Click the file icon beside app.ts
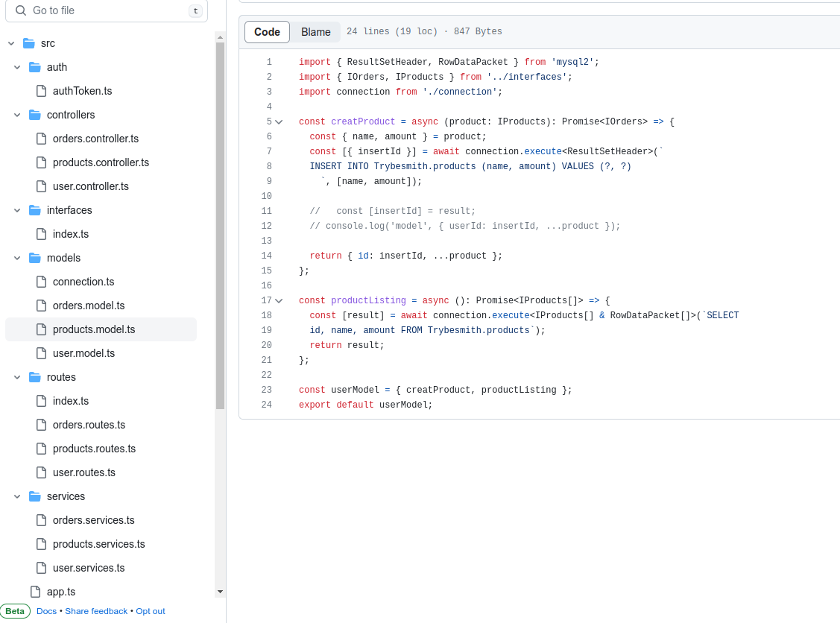Image resolution: width=840 pixels, height=623 pixels. (35, 592)
